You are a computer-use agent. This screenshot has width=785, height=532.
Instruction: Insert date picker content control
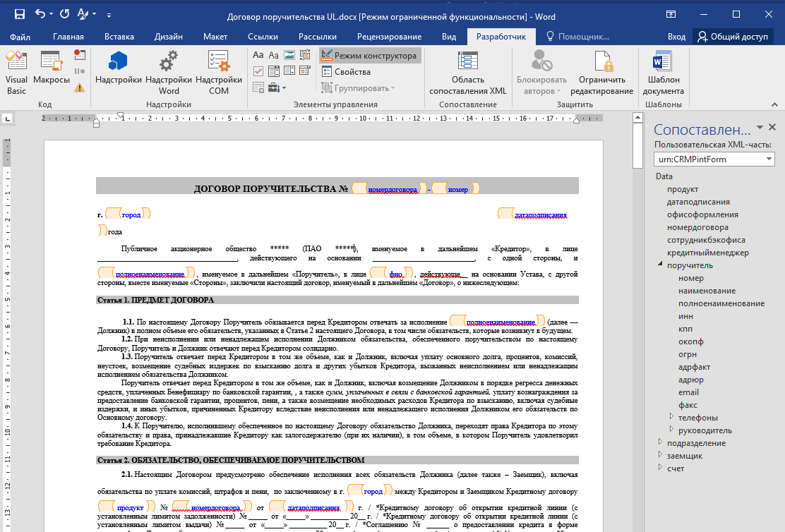(305, 71)
